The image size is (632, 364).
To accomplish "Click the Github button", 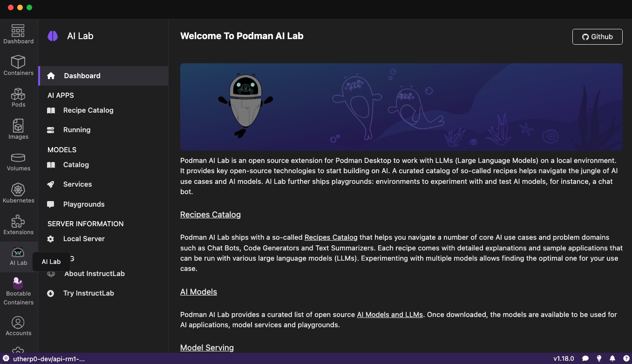I will click(597, 37).
